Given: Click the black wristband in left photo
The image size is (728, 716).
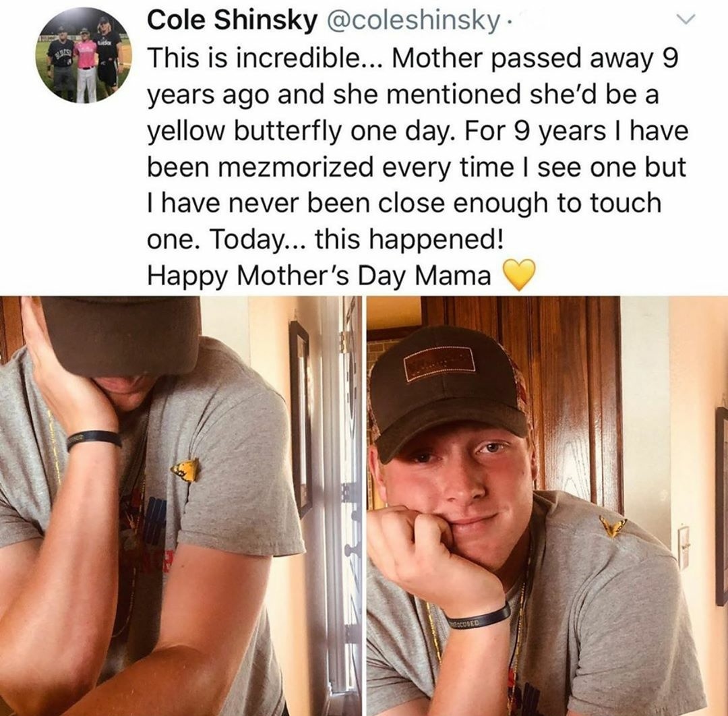Looking at the screenshot, I should coord(93,439).
